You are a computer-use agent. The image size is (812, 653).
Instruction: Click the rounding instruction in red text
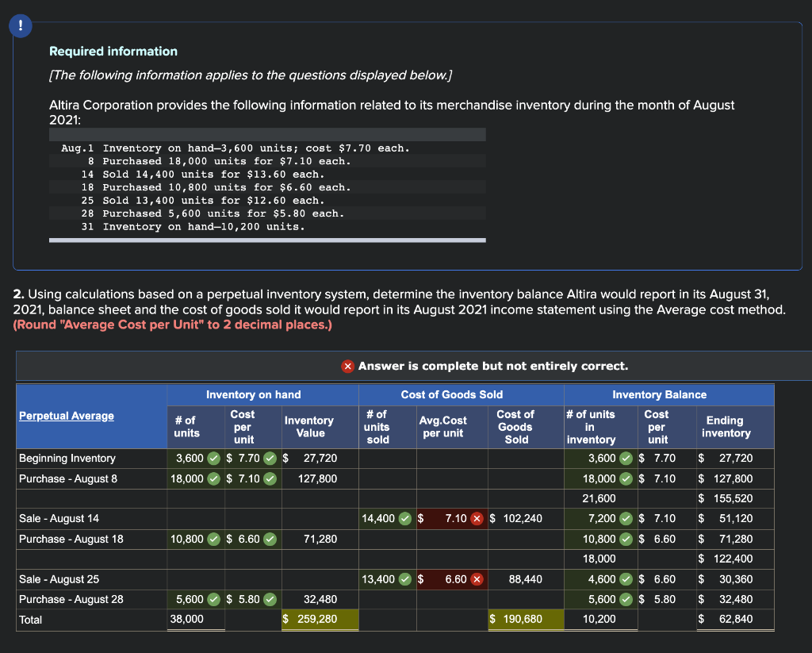[x=172, y=325]
